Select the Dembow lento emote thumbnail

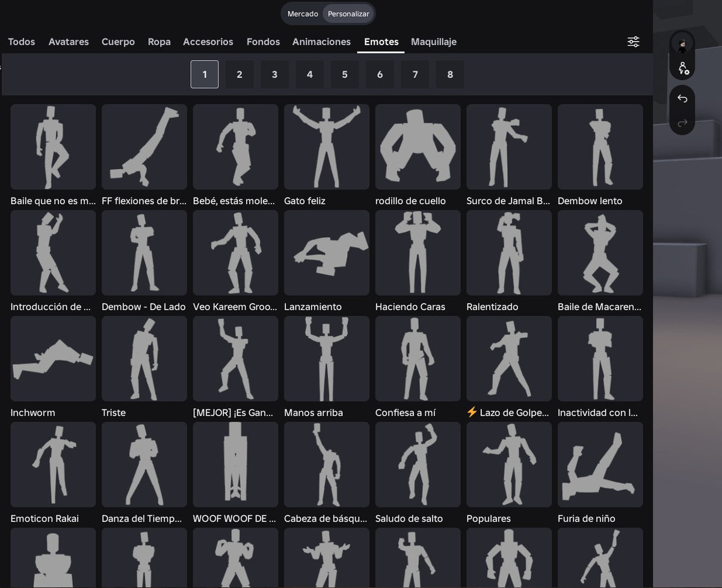(x=600, y=147)
